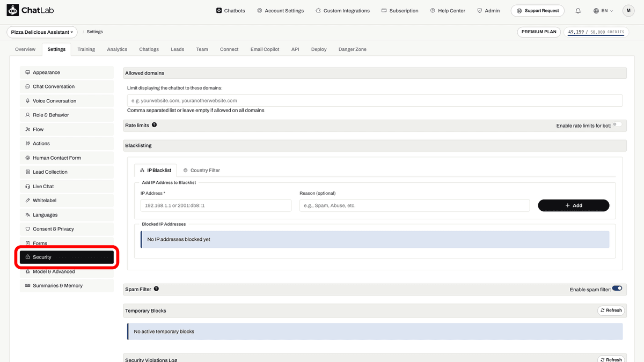Image resolution: width=644 pixels, height=362 pixels.
Task: Switch to the Team tab
Action: 202,49
